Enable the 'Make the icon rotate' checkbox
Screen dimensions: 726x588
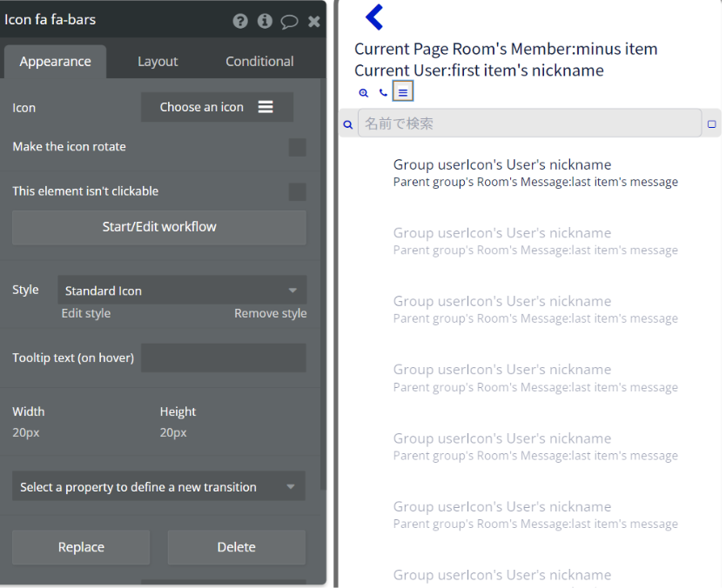click(x=298, y=147)
